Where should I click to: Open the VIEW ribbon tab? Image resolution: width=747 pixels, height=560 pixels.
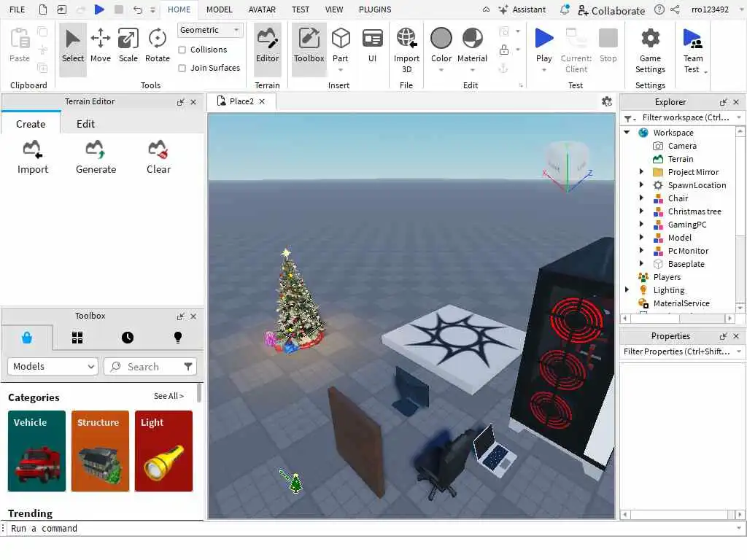[x=334, y=9]
